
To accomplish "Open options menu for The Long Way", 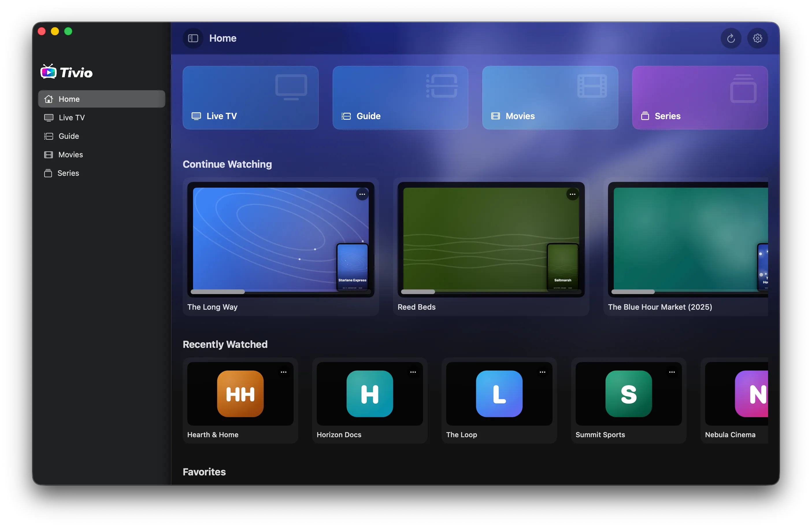I will pos(362,194).
